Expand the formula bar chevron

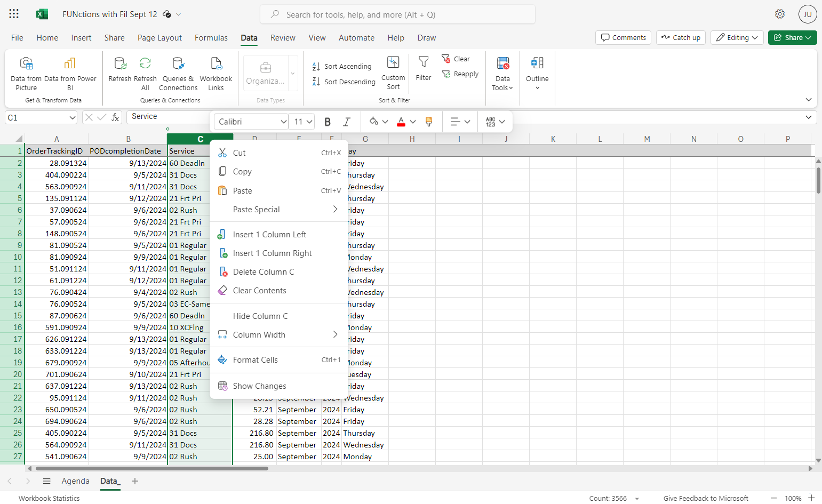[809, 117]
